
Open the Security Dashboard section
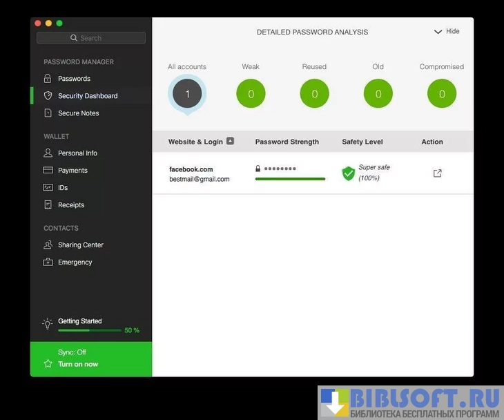point(88,96)
